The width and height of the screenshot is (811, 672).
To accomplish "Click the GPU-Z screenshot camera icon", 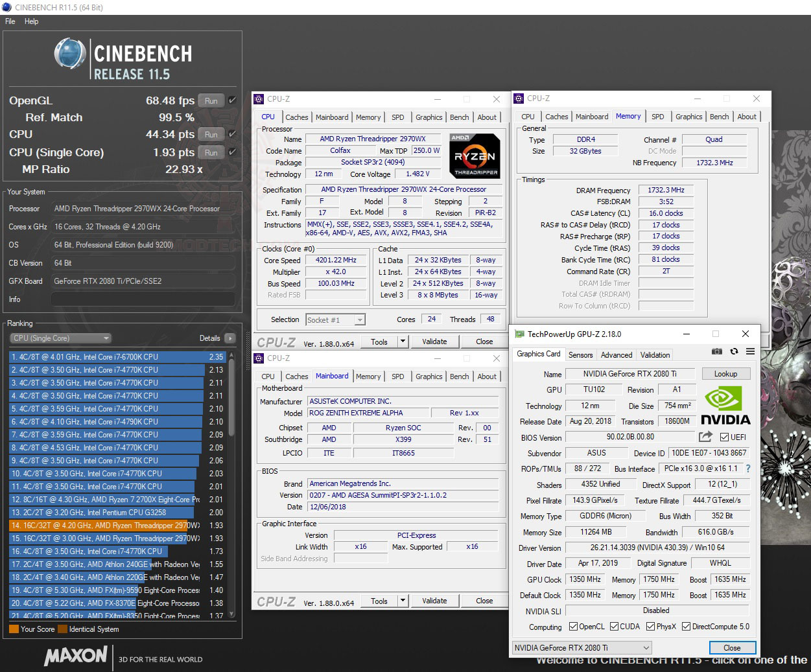I will tap(716, 351).
